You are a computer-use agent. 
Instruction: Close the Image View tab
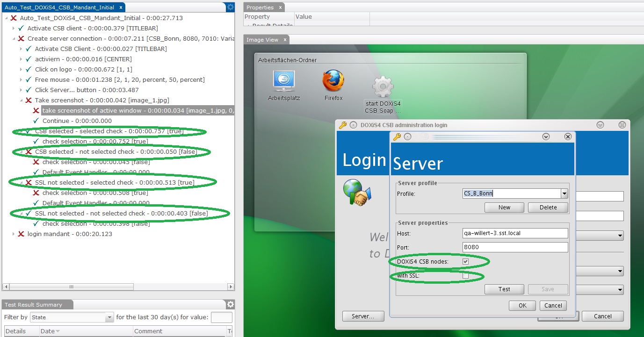(285, 40)
